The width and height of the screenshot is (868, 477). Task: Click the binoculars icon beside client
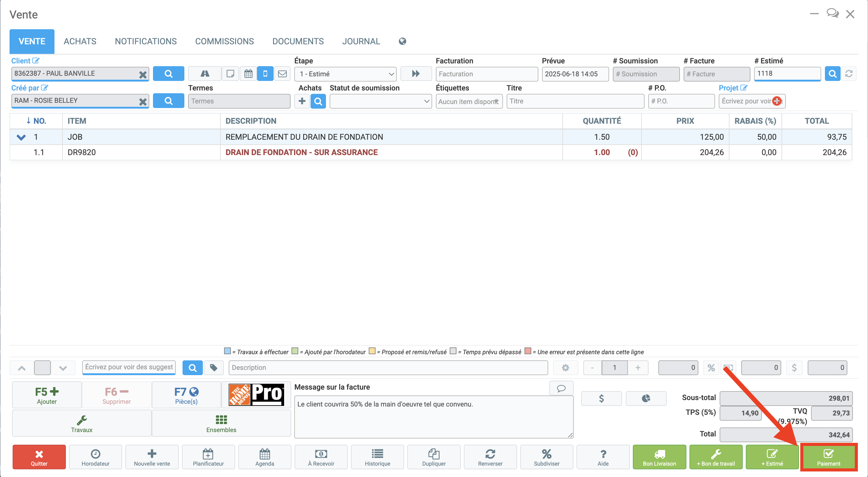tap(204, 74)
